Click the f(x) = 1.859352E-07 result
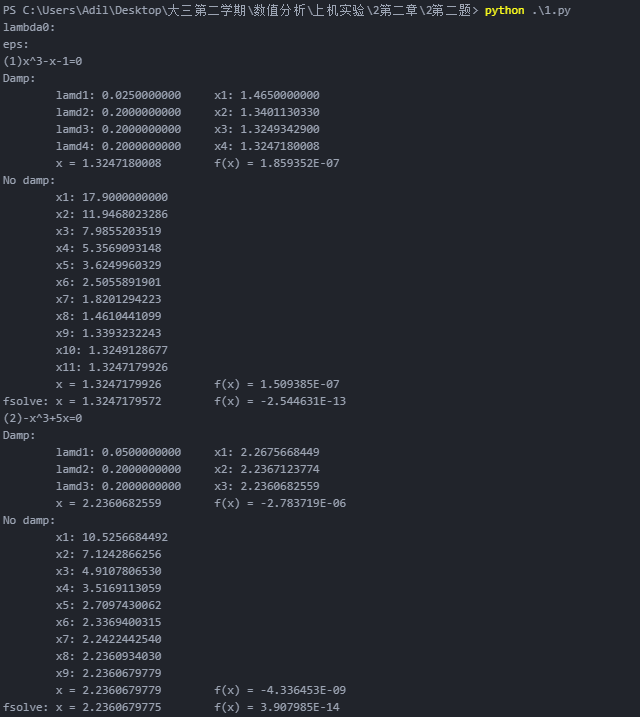This screenshot has height=717, width=640. [277, 163]
